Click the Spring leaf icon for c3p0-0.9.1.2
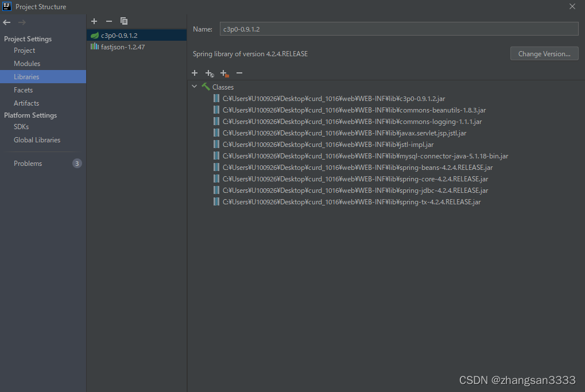The height and width of the screenshot is (392, 585). tap(95, 36)
